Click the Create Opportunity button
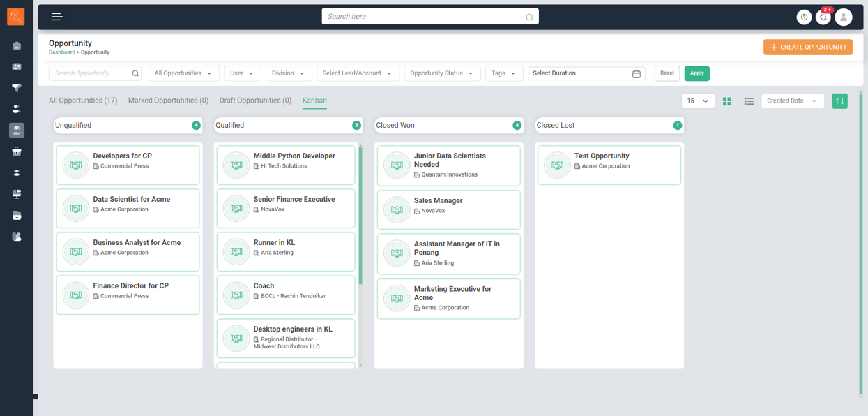Image resolution: width=868 pixels, height=416 pixels. click(808, 47)
